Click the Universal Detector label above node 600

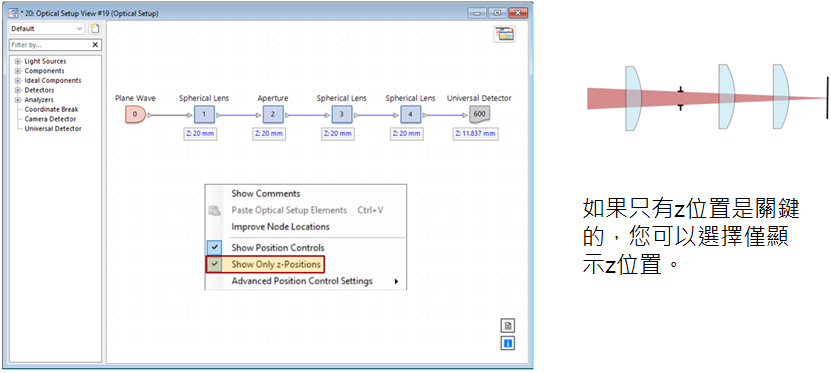pyautogui.click(x=479, y=98)
